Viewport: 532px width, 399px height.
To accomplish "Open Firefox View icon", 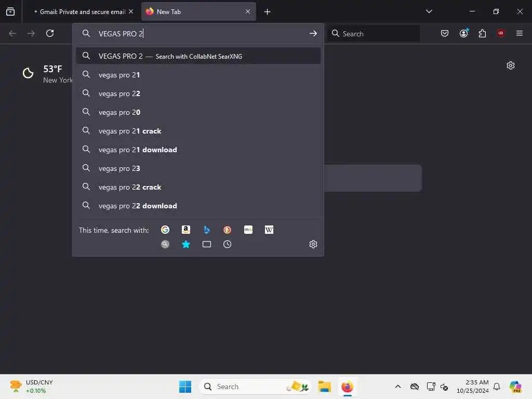I will pos(10,11).
